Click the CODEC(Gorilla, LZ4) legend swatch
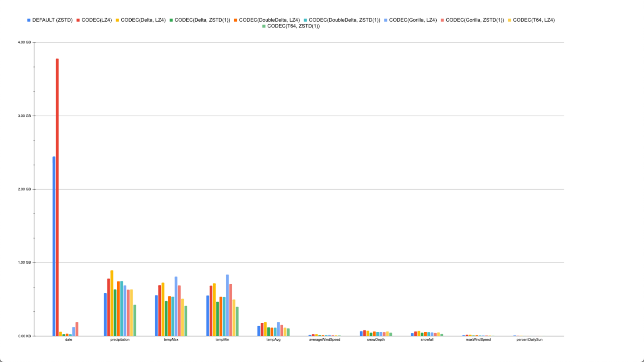The width and height of the screenshot is (644, 362). (x=386, y=20)
